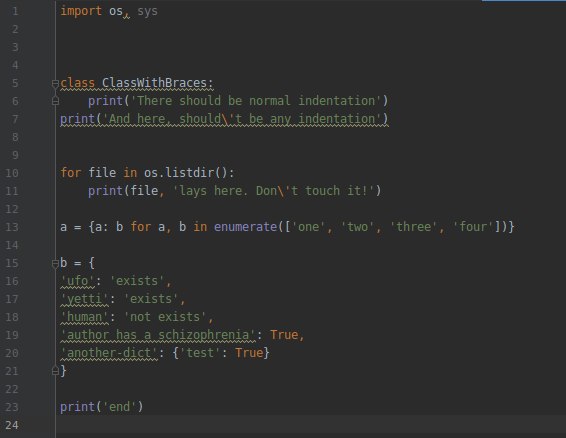Click line number 1 in the gutter
The height and width of the screenshot is (438, 566).
coord(15,11)
